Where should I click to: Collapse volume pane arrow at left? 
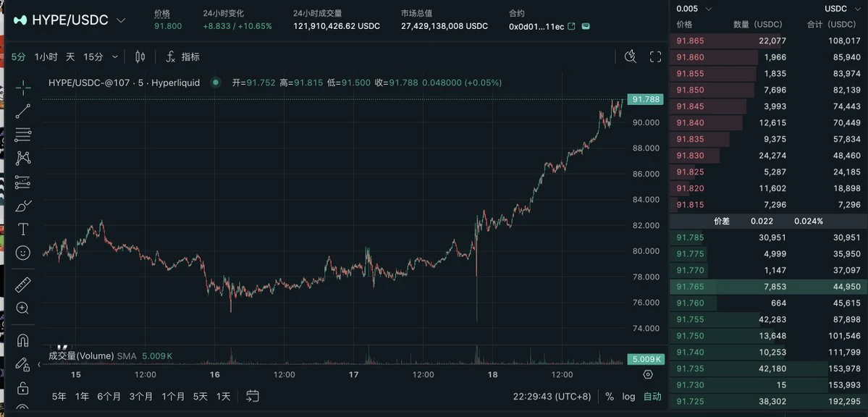click(39, 364)
